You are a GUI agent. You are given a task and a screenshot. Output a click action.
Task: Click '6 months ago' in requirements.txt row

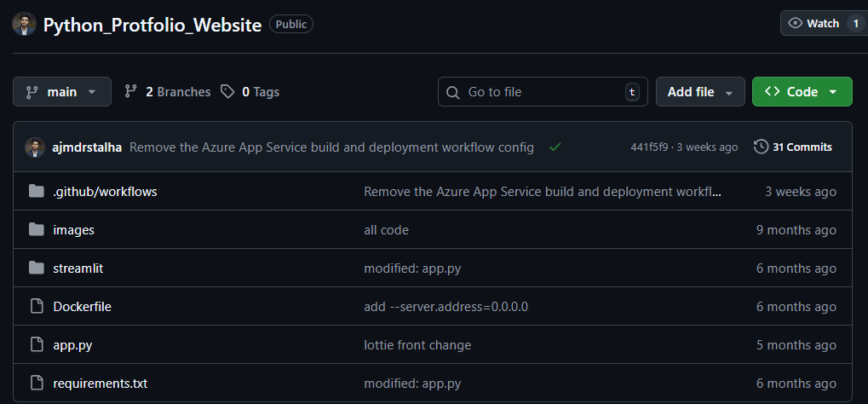(x=796, y=384)
